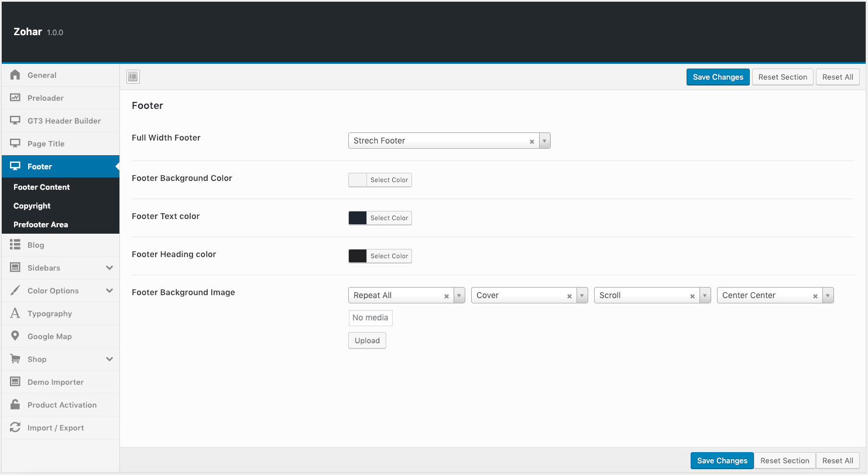This screenshot has height=475, width=868.
Task: Open the Product Activation section
Action: click(60, 405)
